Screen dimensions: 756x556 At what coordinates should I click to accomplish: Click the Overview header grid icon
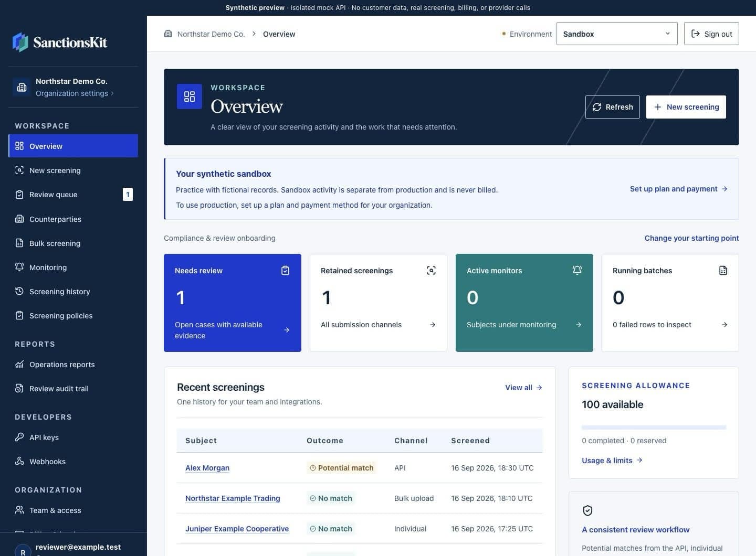pos(190,97)
